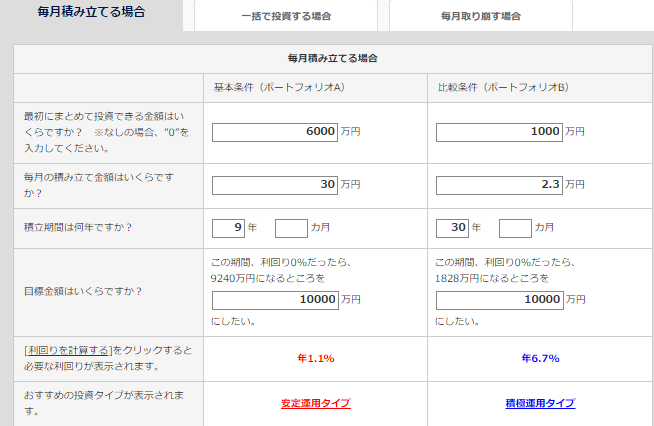
Task: Click Portfolio A target amount field 10000
Action: tap(275, 300)
